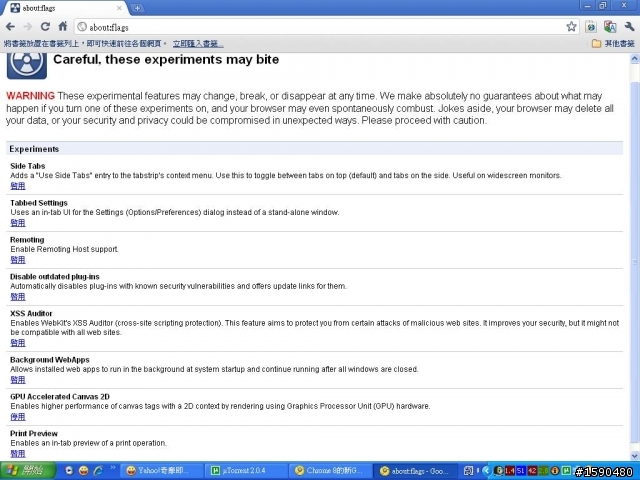
Task: Bookmark this page with the star icon
Action: tap(571, 27)
